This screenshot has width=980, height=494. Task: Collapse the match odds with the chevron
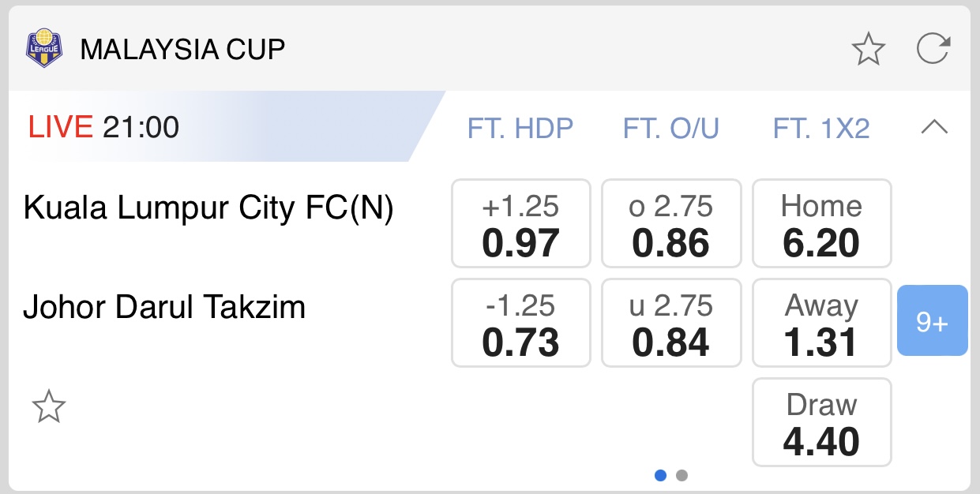click(x=935, y=127)
